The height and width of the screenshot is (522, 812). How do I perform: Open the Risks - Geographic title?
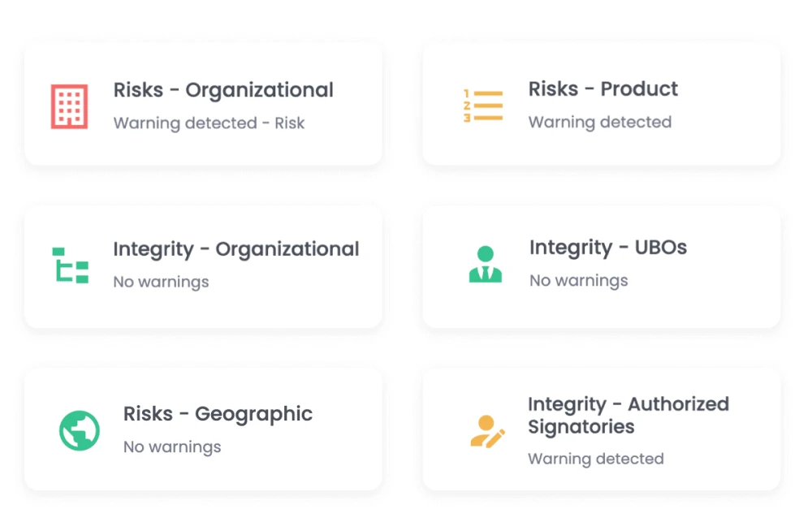[x=218, y=414]
